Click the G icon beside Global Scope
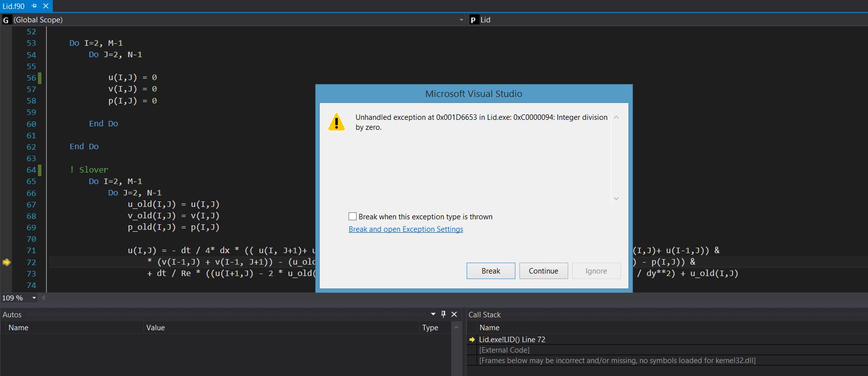Image resolution: width=868 pixels, height=376 pixels. (6, 20)
